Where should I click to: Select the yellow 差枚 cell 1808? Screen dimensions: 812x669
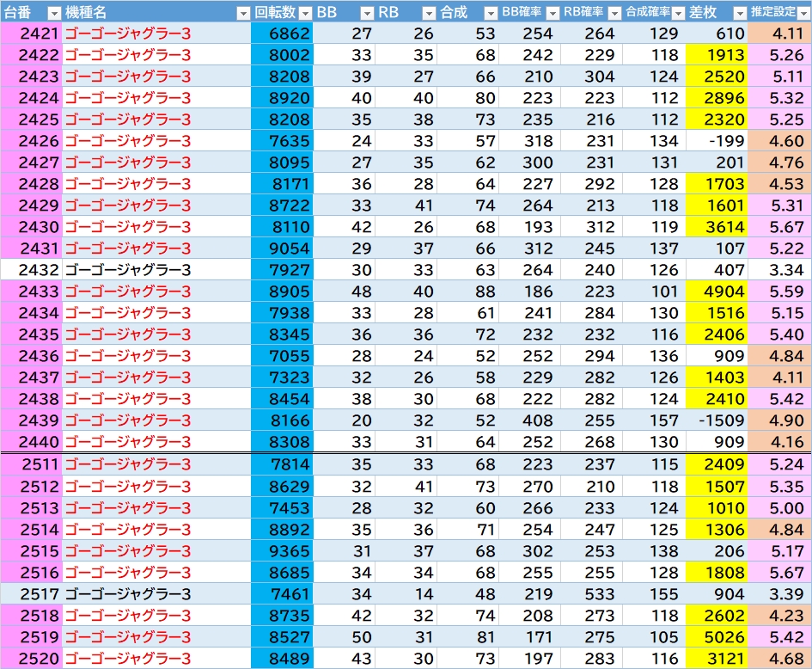click(x=717, y=572)
